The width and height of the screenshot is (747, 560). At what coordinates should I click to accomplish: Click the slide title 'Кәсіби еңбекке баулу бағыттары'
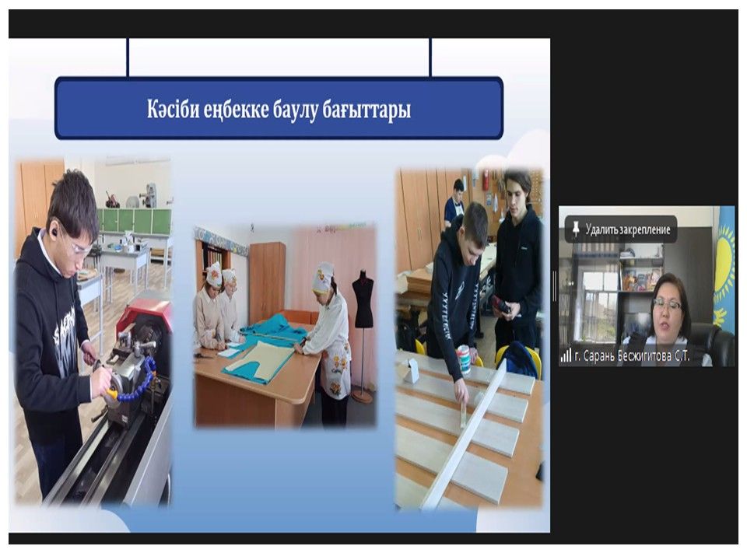(x=279, y=108)
